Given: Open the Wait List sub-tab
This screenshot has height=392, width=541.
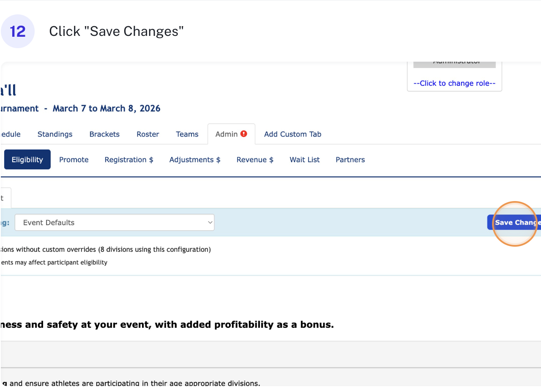Looking at the screenshot, I should point(305,159).
